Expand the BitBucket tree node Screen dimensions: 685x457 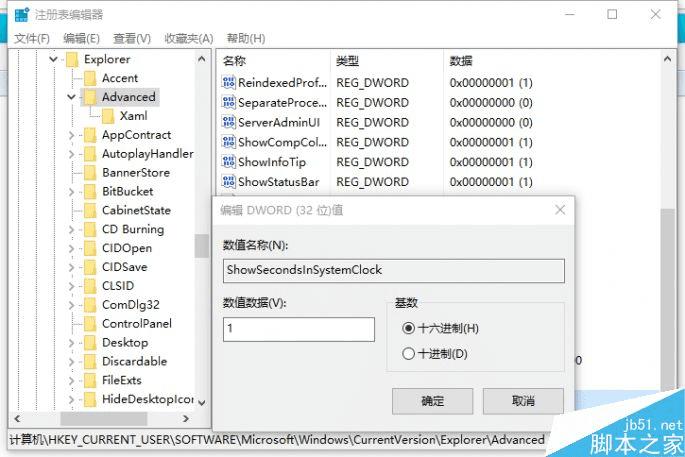[x=72, y=192]
